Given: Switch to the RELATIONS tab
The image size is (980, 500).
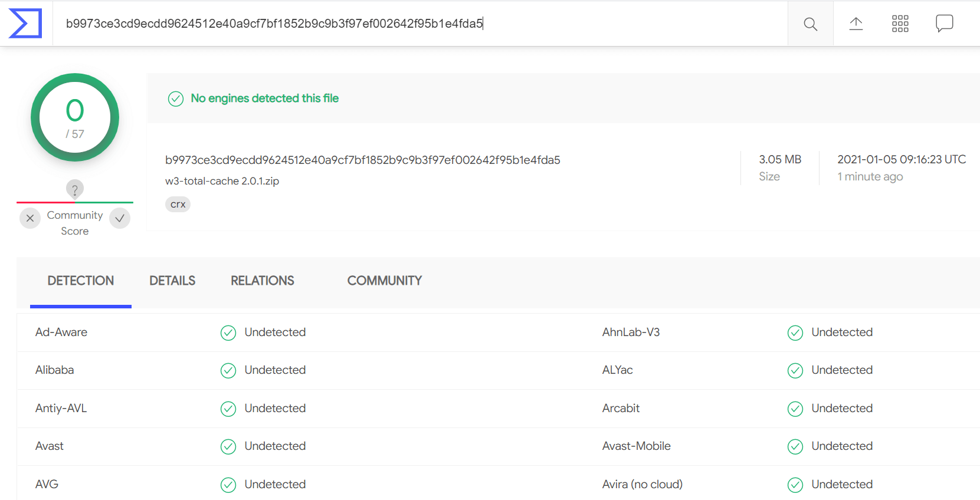Looking at the screenshot, I should point(263,281).
